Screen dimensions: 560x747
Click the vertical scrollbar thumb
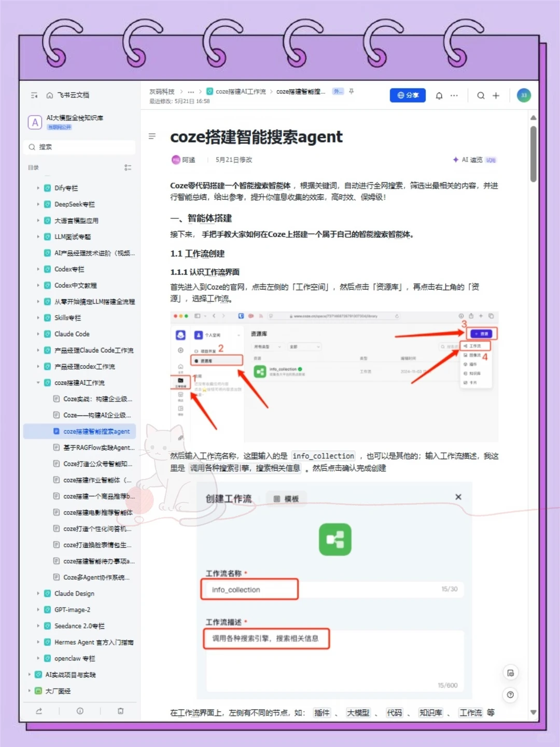[x=534, y=154]
